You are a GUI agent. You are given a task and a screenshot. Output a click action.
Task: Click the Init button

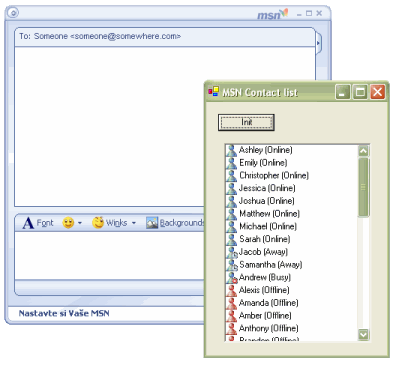pyautogui.click(x=246, y=122)
